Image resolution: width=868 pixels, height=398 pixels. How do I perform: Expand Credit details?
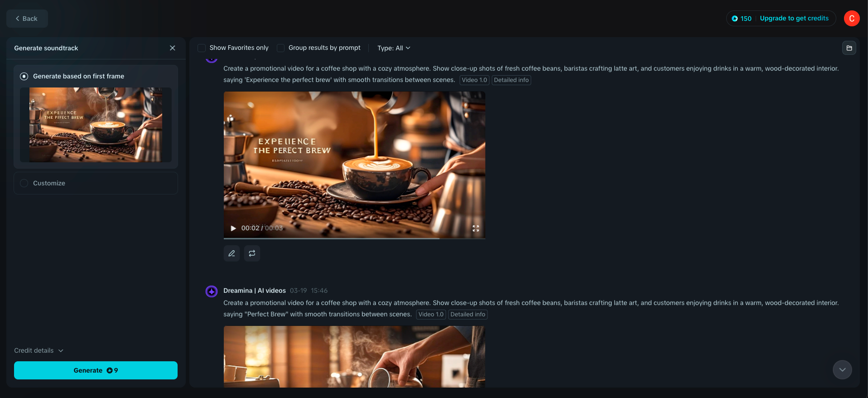point(39,350)
